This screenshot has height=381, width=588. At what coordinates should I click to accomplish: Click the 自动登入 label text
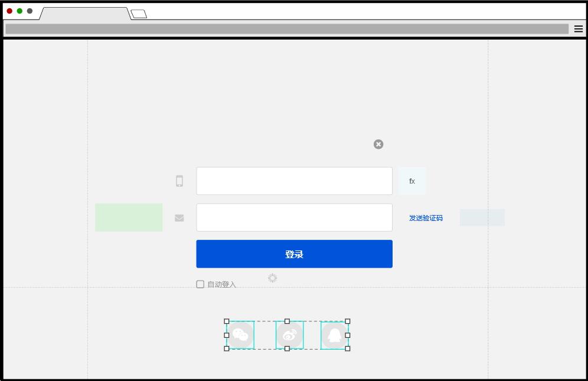221,285
